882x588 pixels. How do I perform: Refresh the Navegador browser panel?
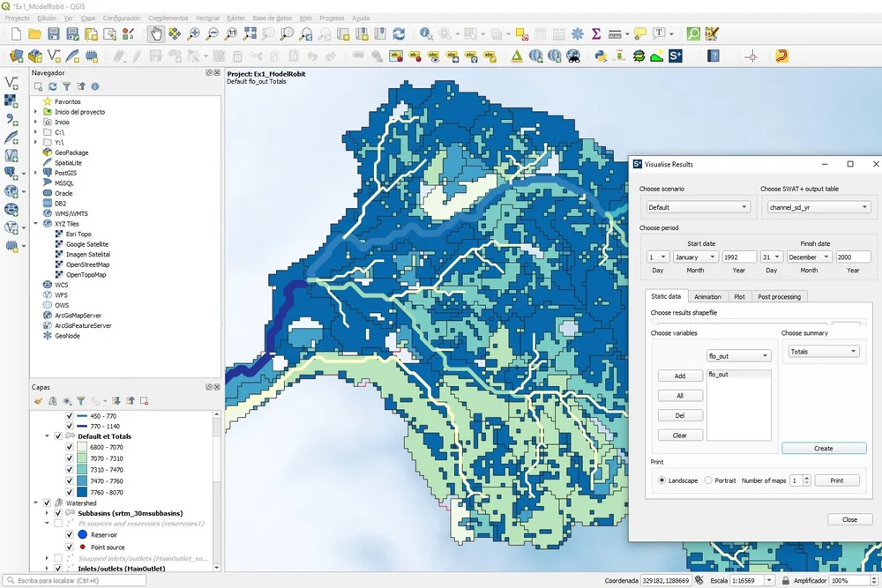coord(52,86)
